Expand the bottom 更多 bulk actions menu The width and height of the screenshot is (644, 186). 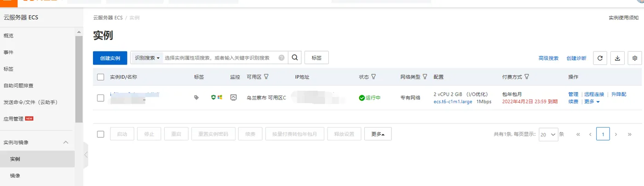378,134
